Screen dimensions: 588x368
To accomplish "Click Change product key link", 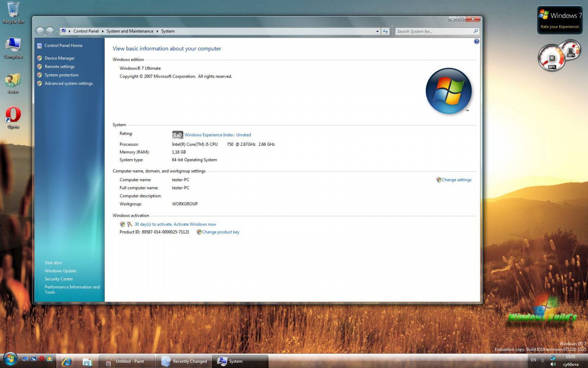I will [220, 232].
